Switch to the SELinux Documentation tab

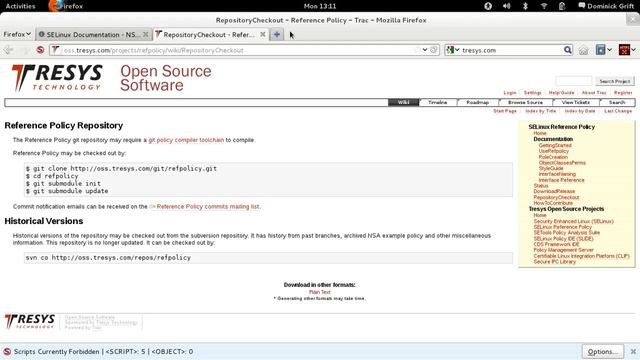[93, 34]
